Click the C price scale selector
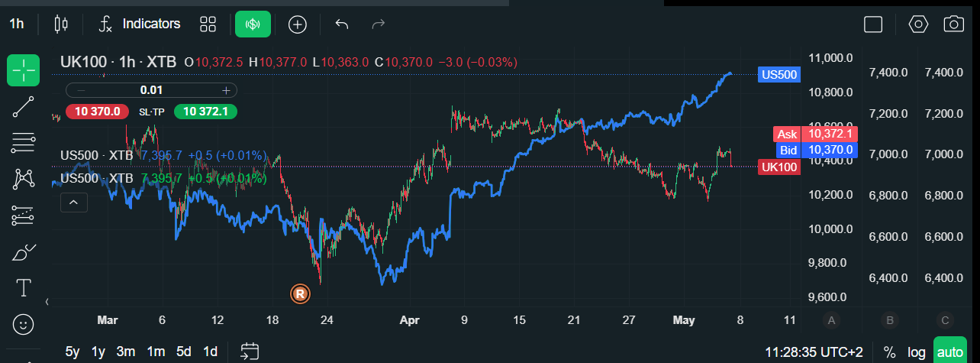 pos(945,319)
